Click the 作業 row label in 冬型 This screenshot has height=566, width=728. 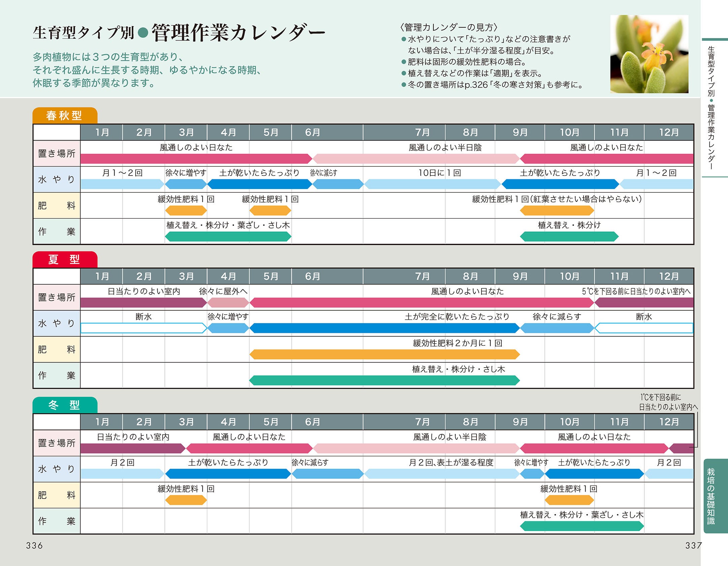[x=57, y=521]
